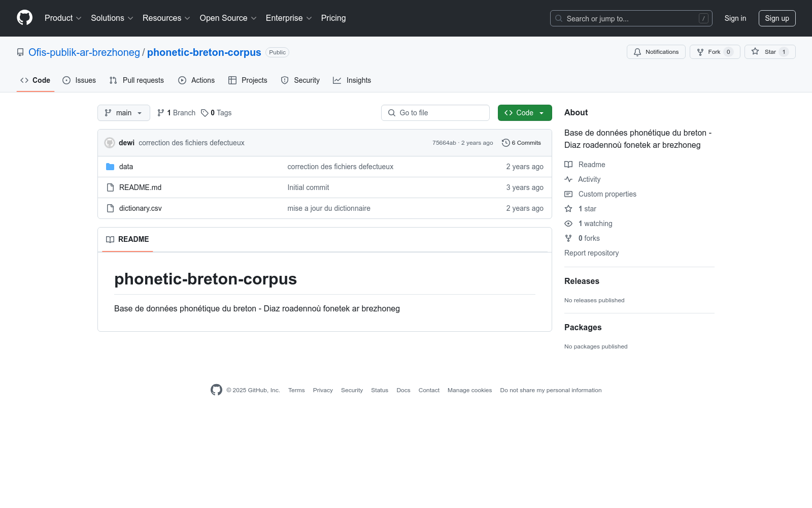Image resolution: width=812 pixels, height=508 pixels.
Task: Open the 'Initial commit' message link
Action: [308, 187]
